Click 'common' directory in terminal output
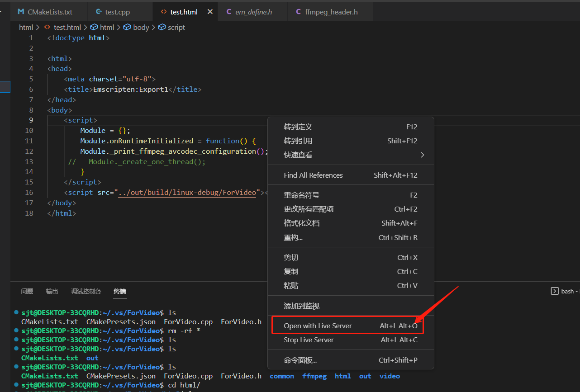Image resolution: width=580 pixels, height=392 pixels. [x=282, y=376]
